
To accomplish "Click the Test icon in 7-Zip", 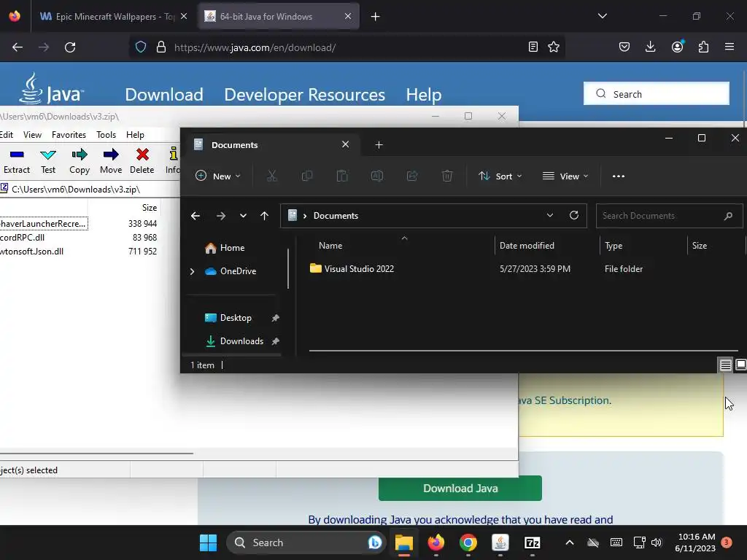I will coord(48,155).
